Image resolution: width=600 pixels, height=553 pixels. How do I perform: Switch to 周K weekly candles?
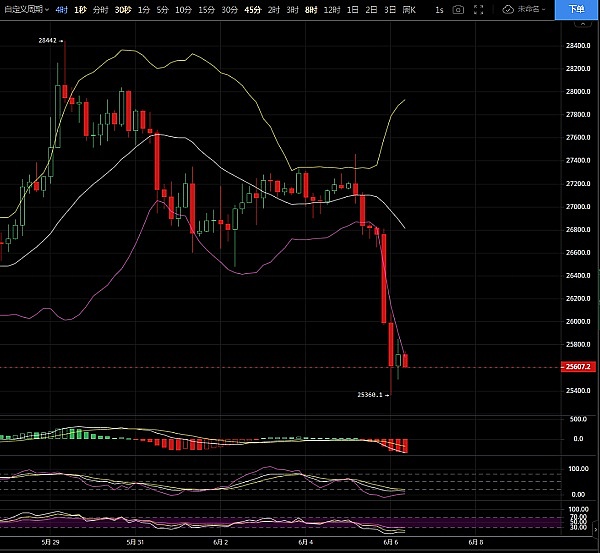point(408,9)
